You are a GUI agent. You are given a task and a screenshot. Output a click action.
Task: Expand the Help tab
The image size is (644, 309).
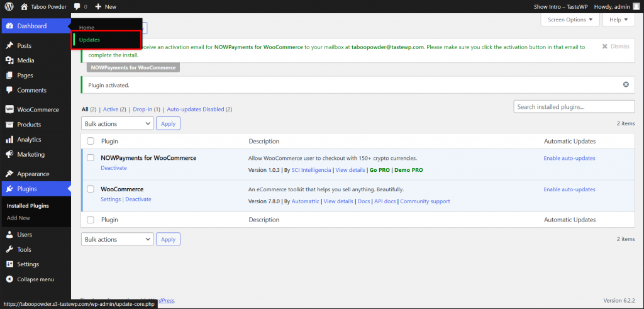(x=618, y=20)
